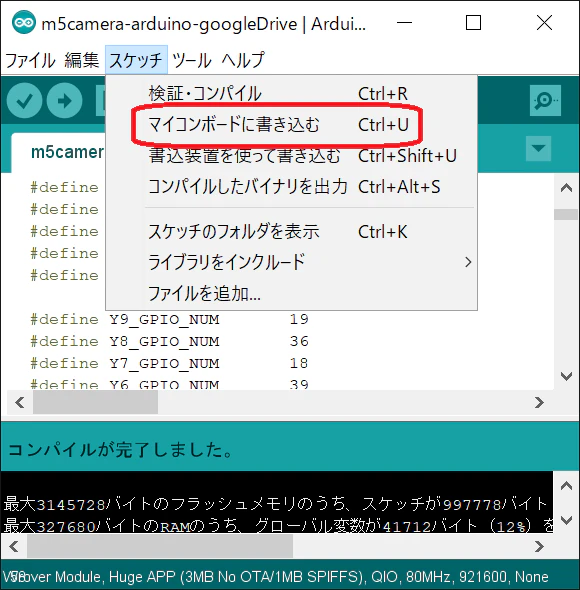The image size is (580, 590).
Task: Choose コンパイルしたバイナリを出力
Action: click(x=291, y=187)
